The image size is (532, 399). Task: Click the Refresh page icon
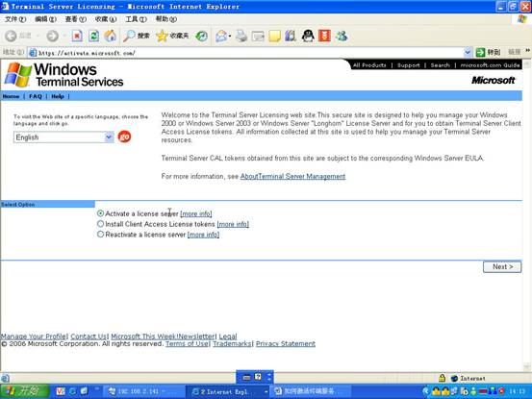point(93,36)
